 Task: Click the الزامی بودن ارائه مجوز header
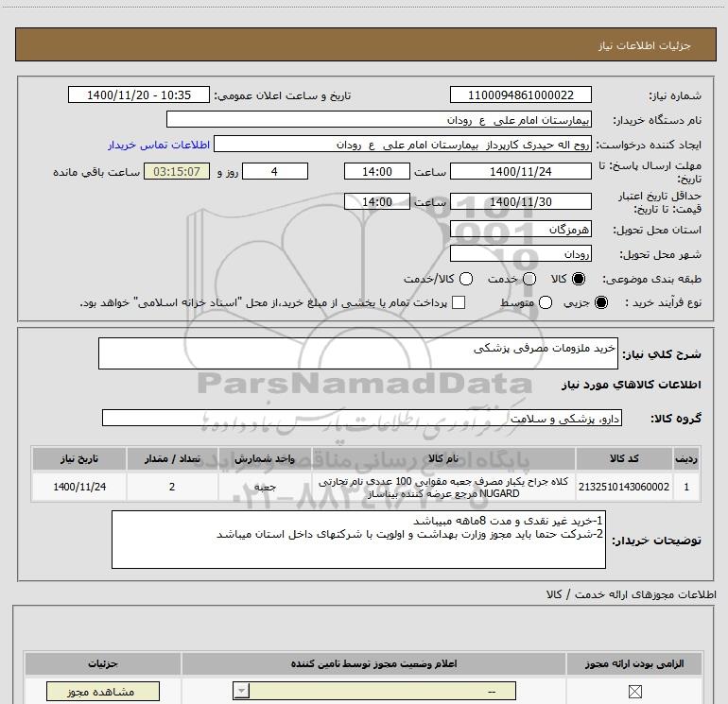(x=634, y=663)
